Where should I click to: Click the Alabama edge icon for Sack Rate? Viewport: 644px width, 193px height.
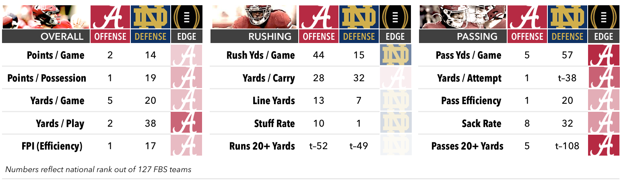click(604, 123)
